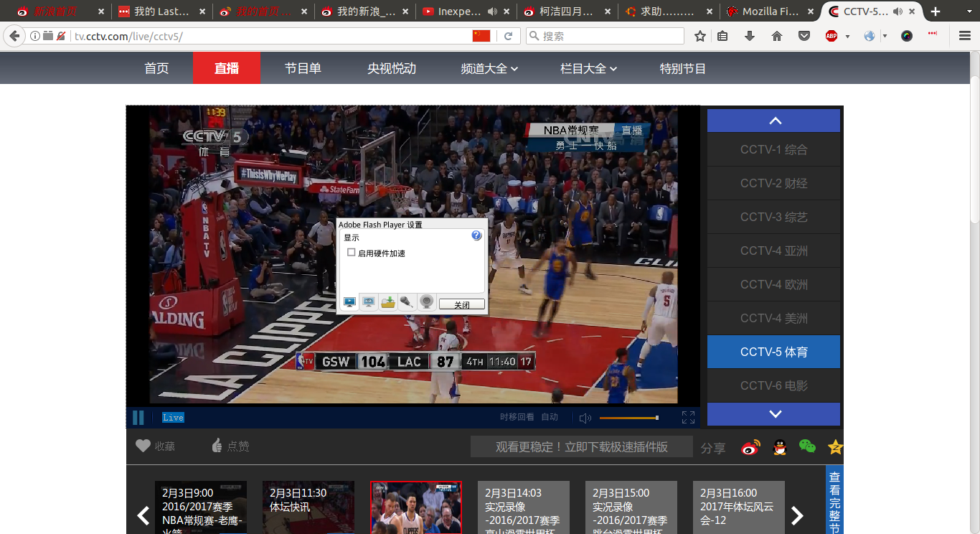The width and height of the screenshot is (980, 534).
Task: Select the currently playing red-bordered program thumbnail
Action: tap(416, 507)
